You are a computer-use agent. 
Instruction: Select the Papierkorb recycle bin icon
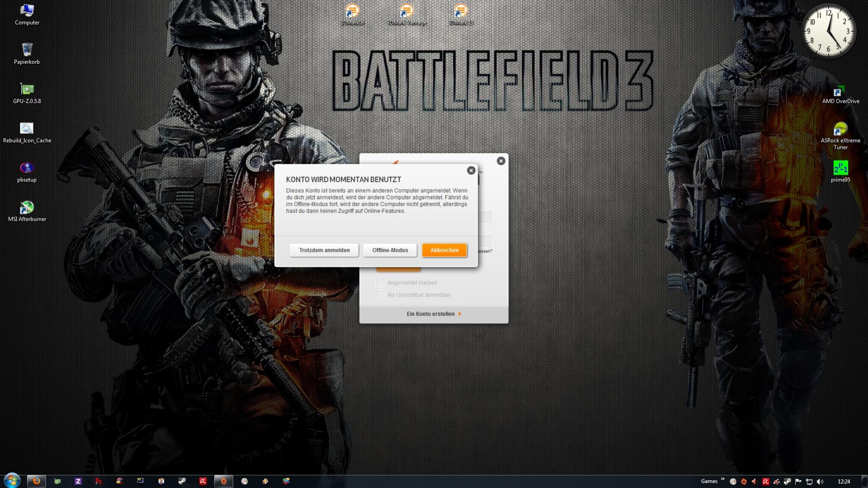coord(27,54)
